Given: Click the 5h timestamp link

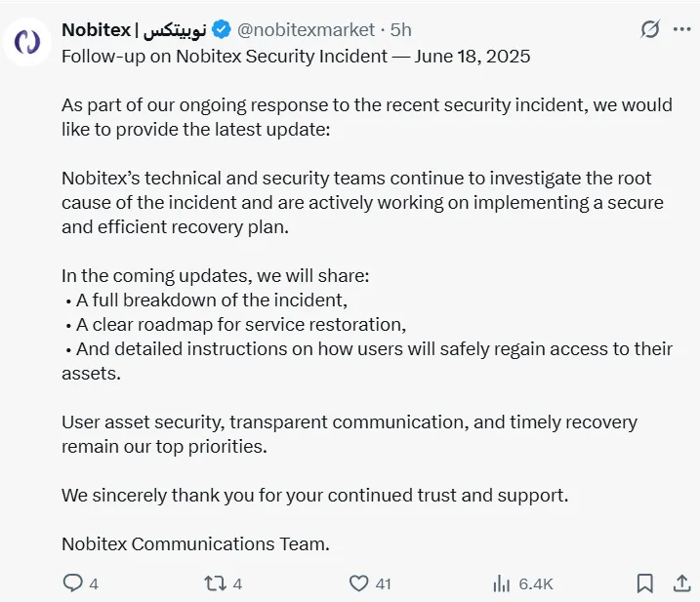Looking at the screenshot, I should tap(401, 29).
